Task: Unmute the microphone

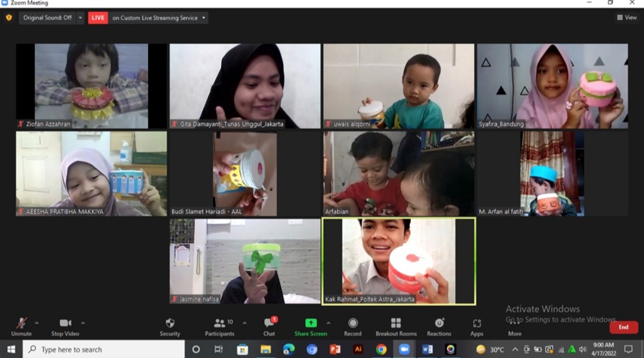Action: 21,323
